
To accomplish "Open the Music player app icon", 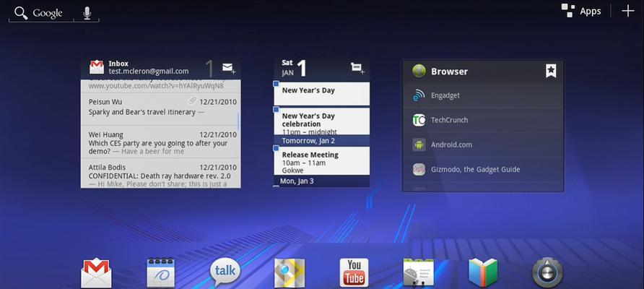I will coord(547,273).
